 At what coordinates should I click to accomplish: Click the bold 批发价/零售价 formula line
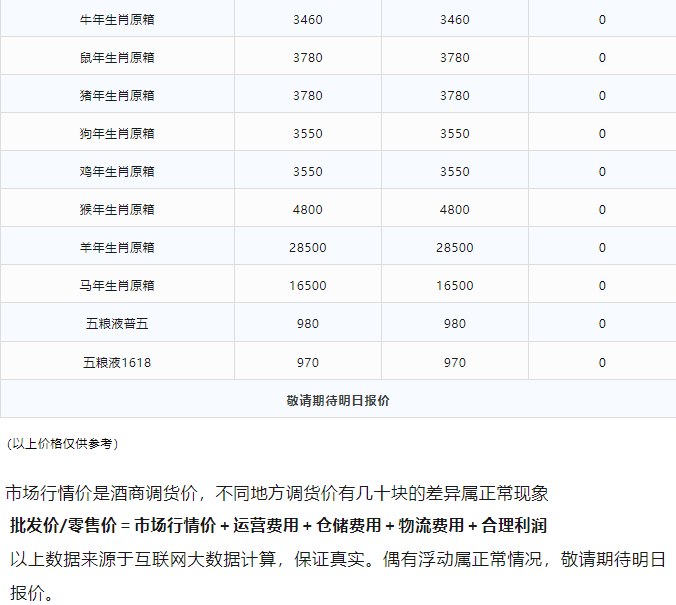click(279, 526)
